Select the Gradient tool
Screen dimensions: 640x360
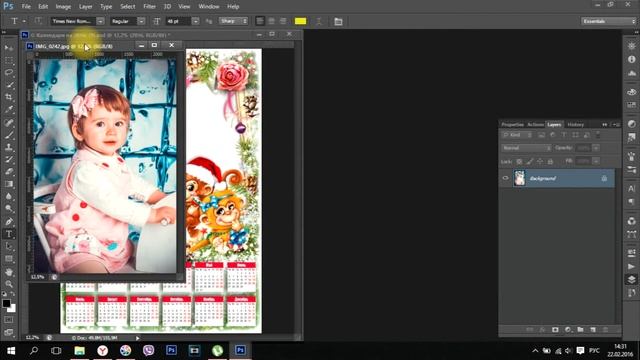(9, 184)
